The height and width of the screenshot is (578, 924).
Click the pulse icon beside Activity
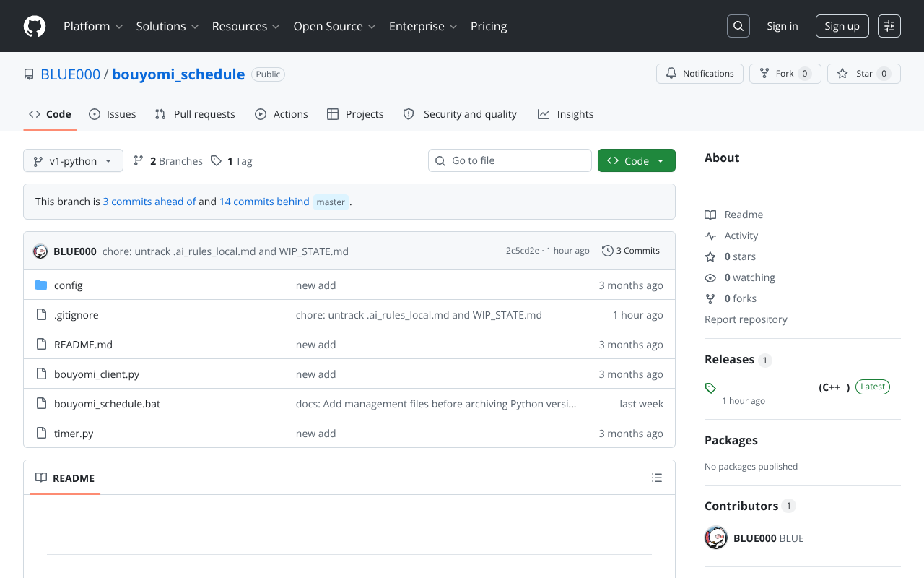[x=710, y=236]
